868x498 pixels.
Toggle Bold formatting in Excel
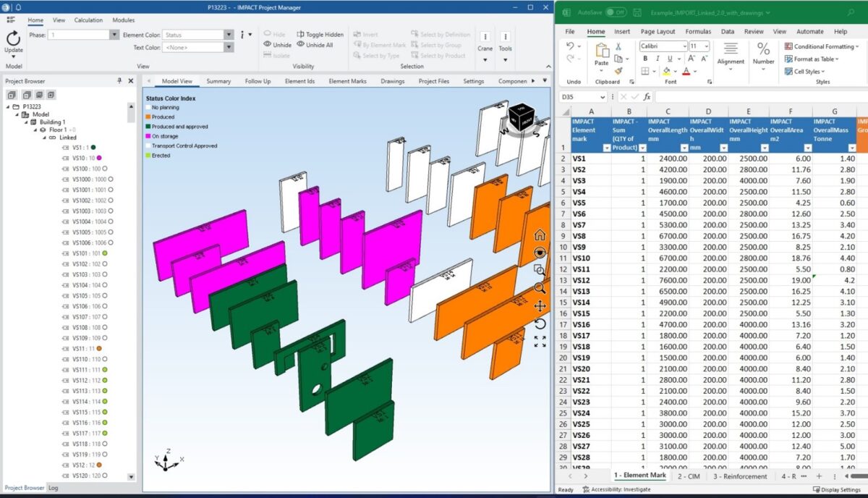644,59
